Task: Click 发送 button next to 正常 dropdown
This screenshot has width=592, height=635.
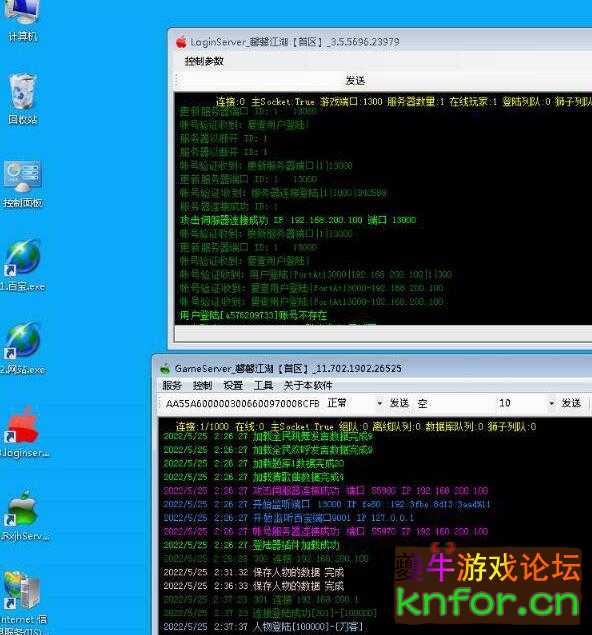Action: click(x=399, y=403)
